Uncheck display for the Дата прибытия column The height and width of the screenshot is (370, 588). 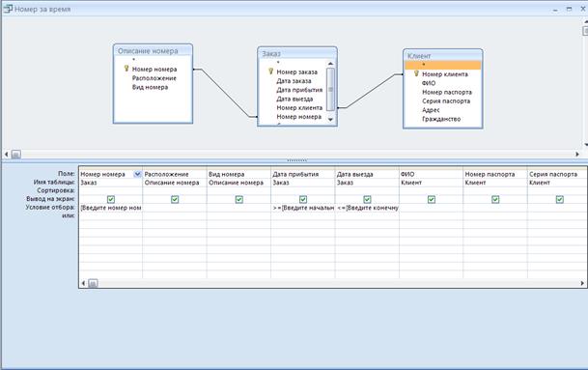[303, 199]
